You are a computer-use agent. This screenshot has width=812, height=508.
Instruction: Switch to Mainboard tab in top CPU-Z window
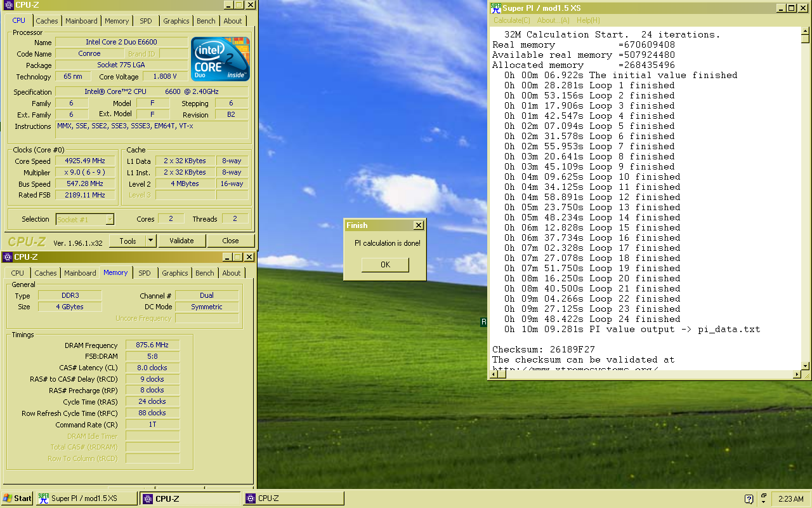(x=82, y=21)
